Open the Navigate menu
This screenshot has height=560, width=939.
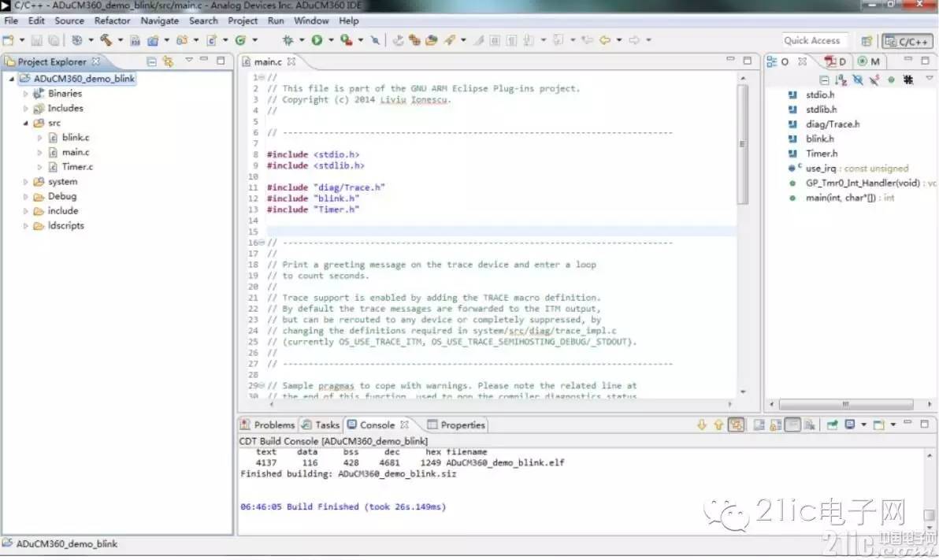[x=159, y=20]
